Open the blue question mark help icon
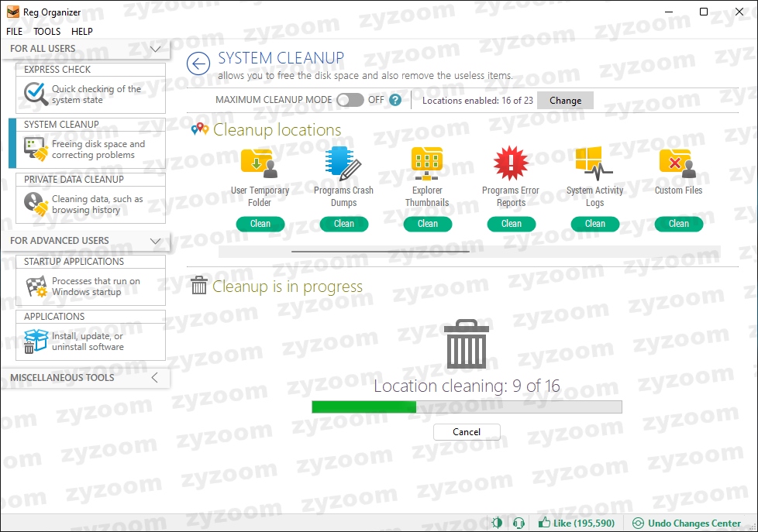The image size is (758, 532). 395,100
